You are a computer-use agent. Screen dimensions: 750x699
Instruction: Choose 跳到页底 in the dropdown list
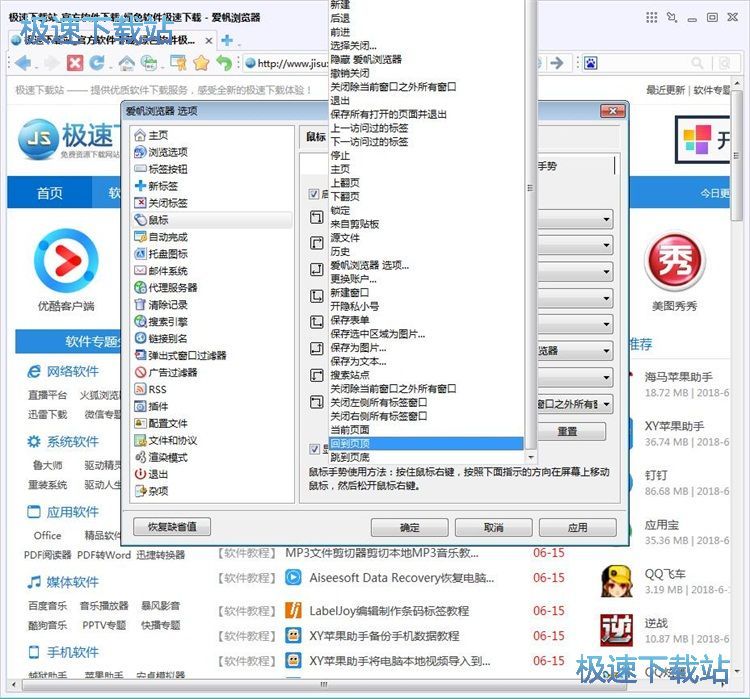pyautogui.click(x=426, y=457)
